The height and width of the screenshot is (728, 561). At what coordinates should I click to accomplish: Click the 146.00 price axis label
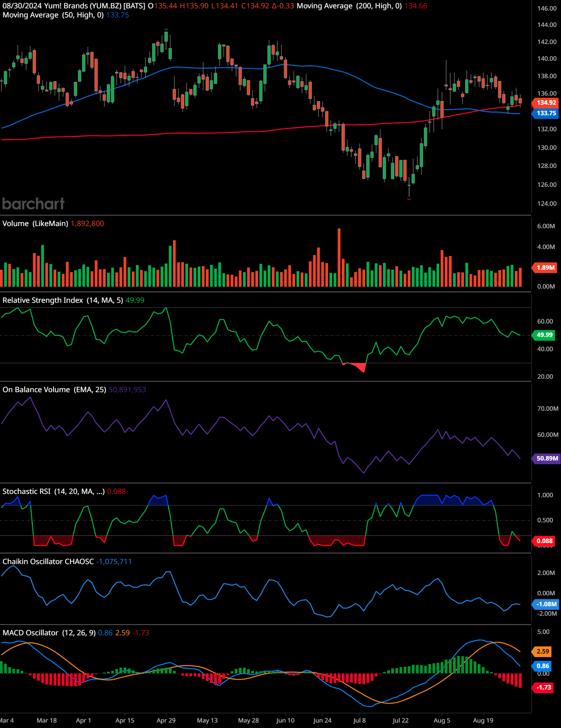pyautogui.click(x=547, y=8)
